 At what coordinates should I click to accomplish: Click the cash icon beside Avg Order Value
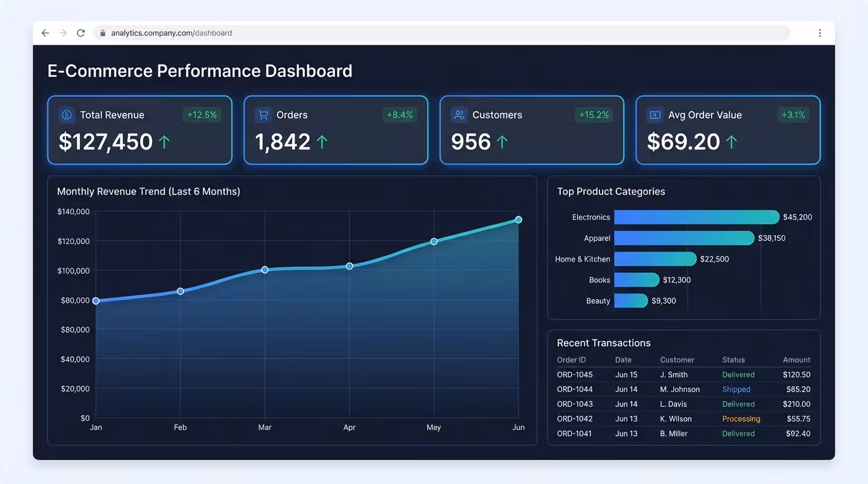tap(655, 115)
